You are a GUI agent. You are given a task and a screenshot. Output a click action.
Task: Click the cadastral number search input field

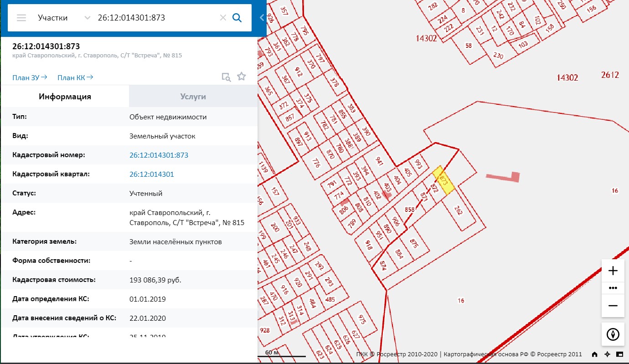tap(155, 18)
